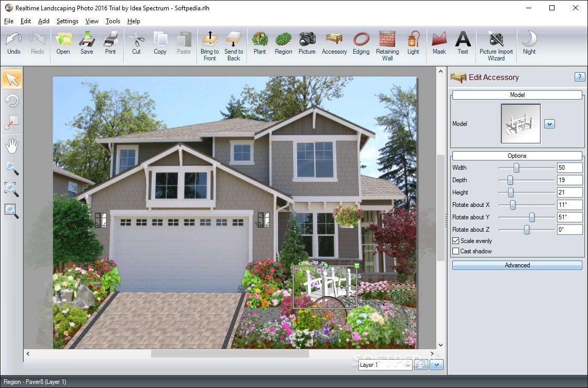Open the Edit menu

pos(25,21)
